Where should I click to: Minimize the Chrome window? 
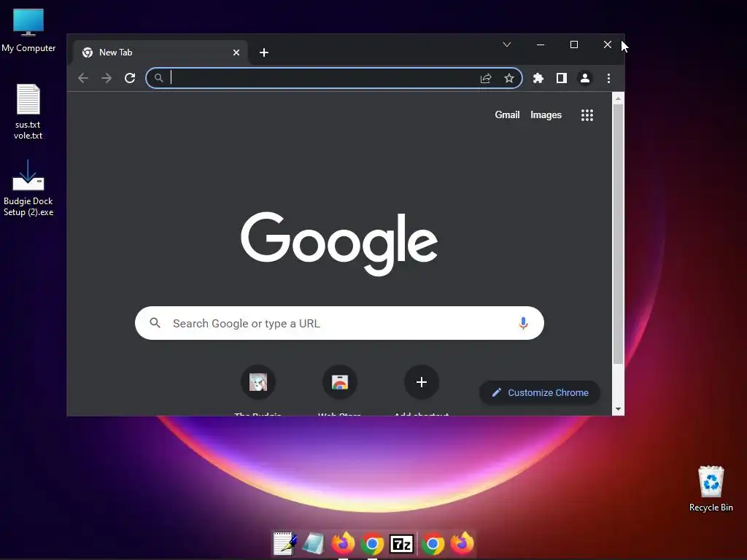pos(541,44)
